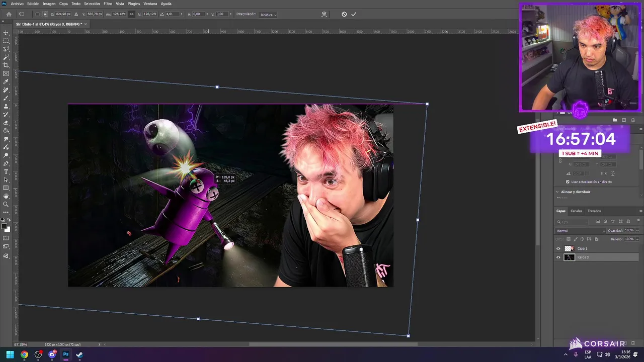This screenshot has height=362, width=644.
Task: Click the lock all padlock icon
Action: pos(596,239)
